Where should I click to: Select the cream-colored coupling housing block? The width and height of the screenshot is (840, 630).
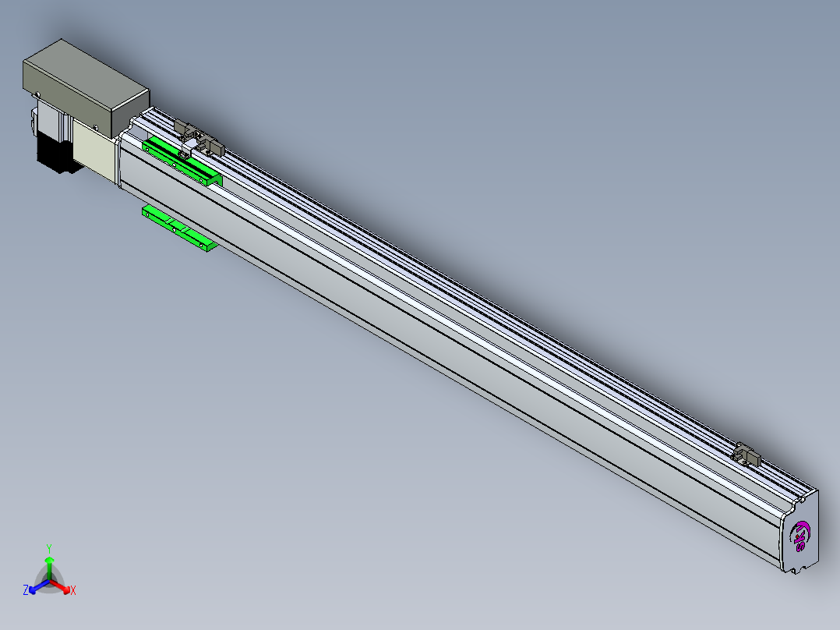click(95, 152)
